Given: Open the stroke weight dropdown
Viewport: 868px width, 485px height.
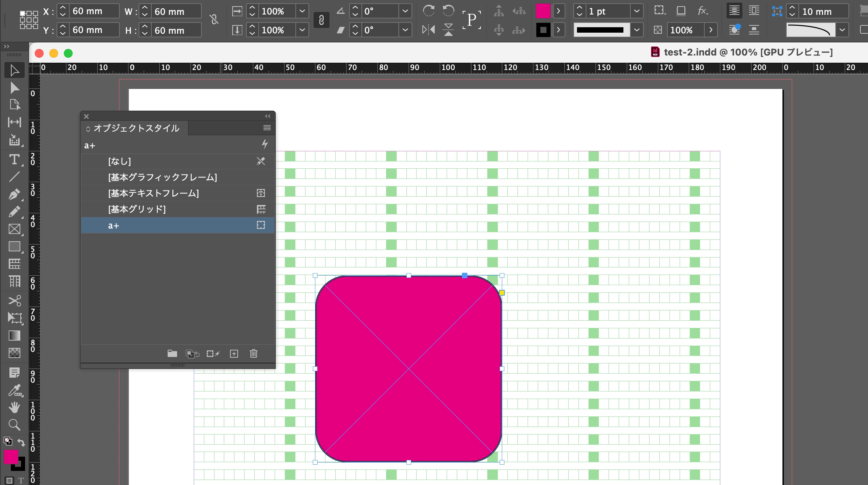Looking at the screenshot, I should point(636,11).
